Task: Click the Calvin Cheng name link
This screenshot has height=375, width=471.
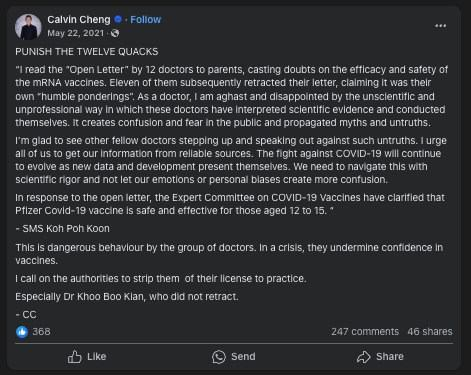Action: (x=79, y=20)
